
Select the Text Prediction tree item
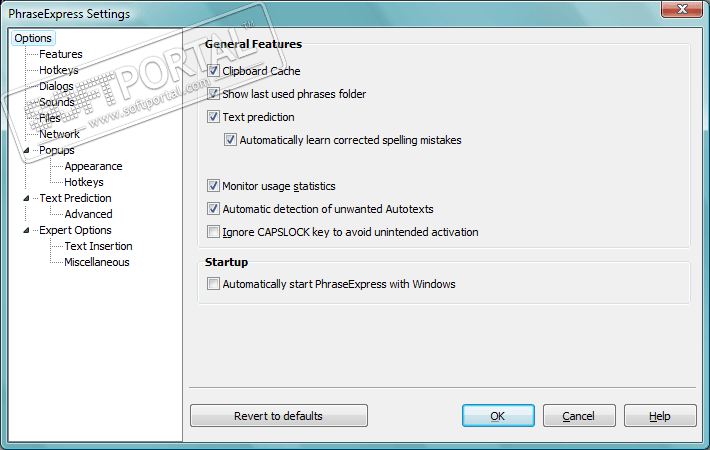[75, 198]
